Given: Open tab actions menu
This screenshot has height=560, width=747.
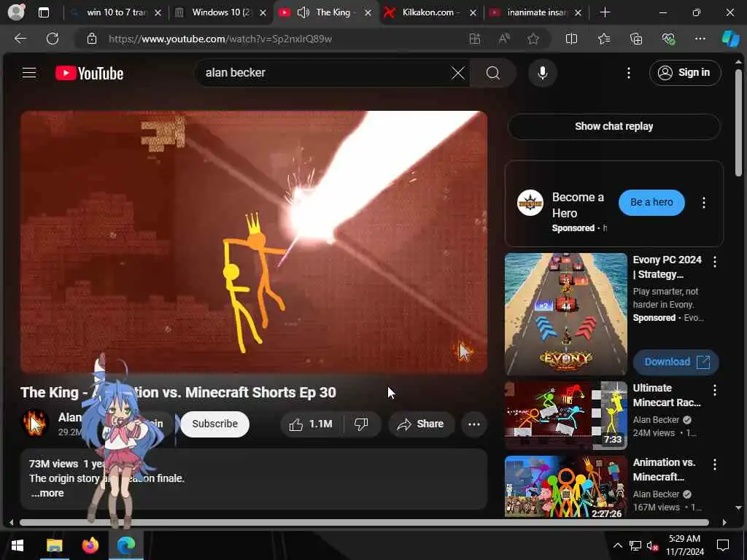Looking at the screenshot, I should tap(43, 12).
